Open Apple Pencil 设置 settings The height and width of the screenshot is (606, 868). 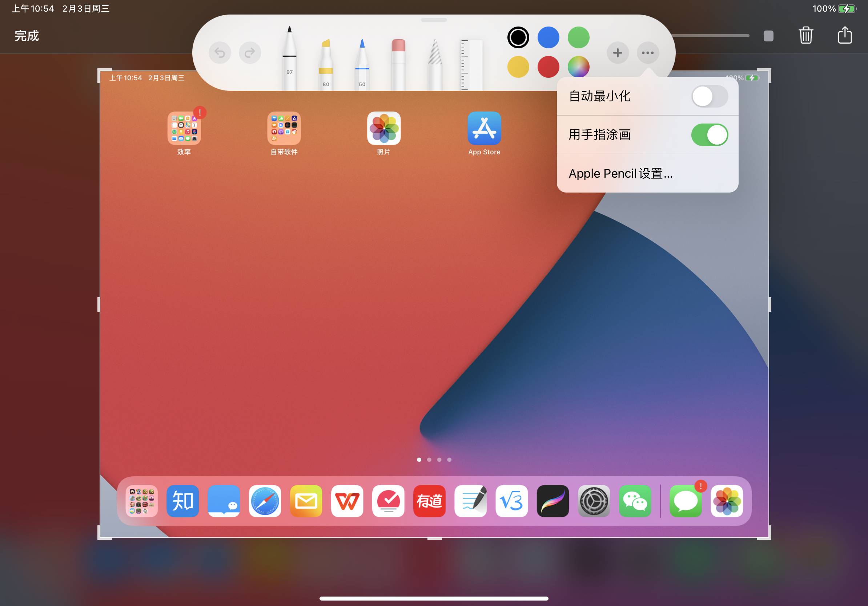click(621, 173)
